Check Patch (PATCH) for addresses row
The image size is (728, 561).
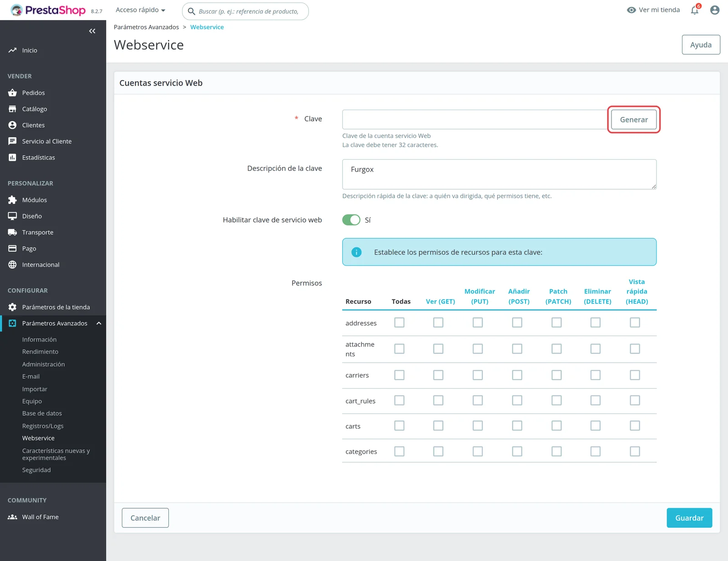(556, 323)
